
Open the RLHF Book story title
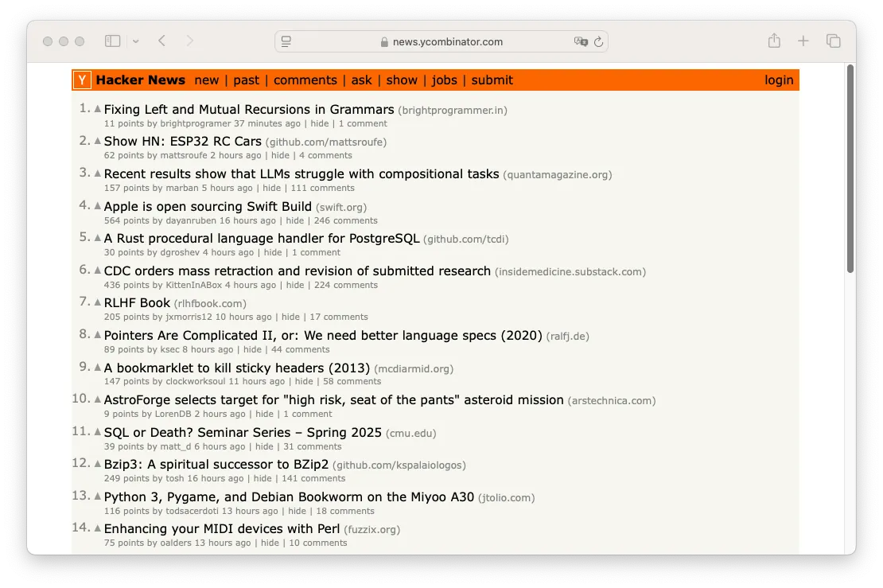tap(137, 303)
